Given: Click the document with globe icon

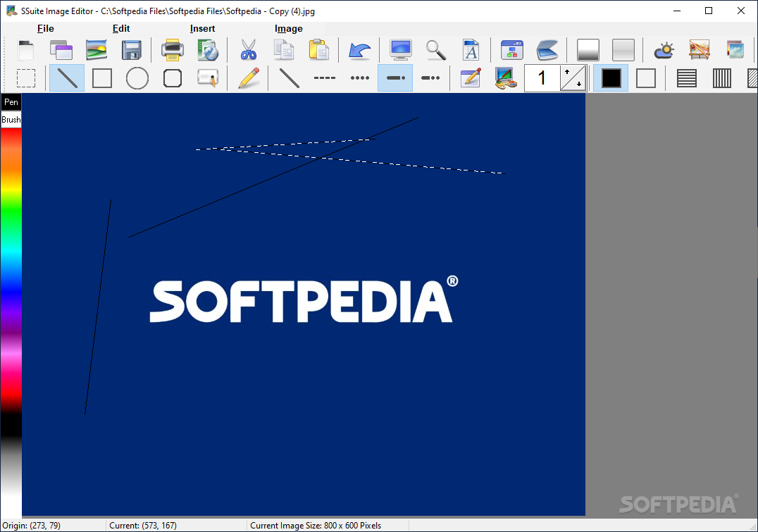Looking at the screenshot, I should 208,50.
